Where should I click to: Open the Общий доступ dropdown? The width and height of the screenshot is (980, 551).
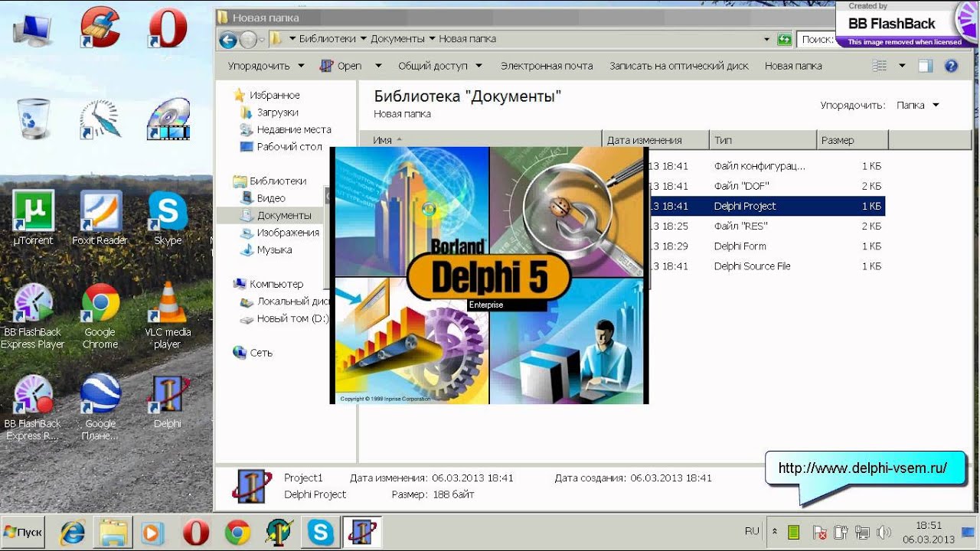tap(440, 66)
